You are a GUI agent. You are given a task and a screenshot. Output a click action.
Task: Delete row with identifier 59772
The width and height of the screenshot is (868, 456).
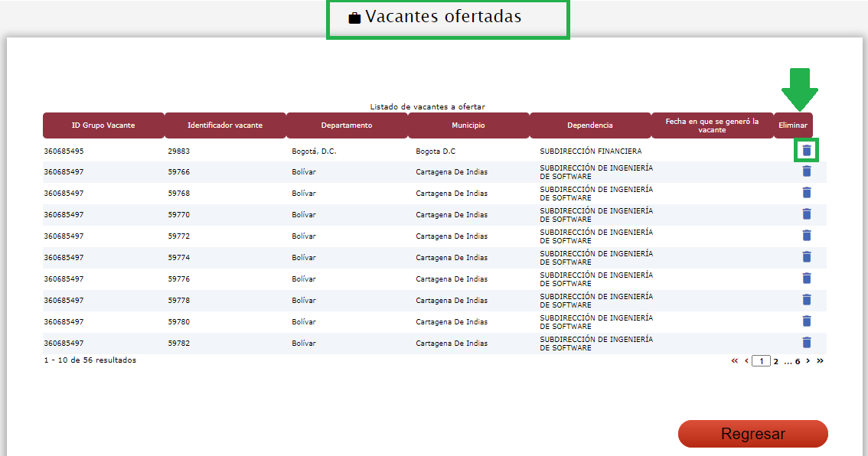pyautogui.click(x=806, y=236)
